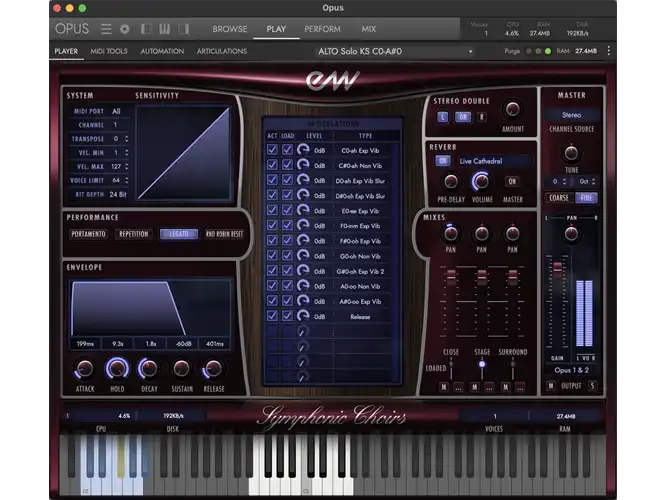This screenshot has height=500, width=667.
Task: Open the ALTO Solo KS instrument dropdown
Action: coord(394,51)
